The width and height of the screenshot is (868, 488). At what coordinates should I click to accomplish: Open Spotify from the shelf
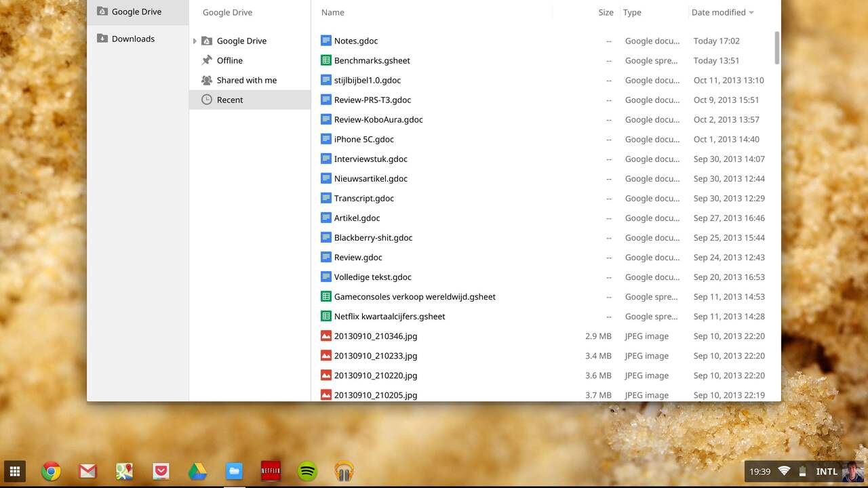[x=308, y=471]
